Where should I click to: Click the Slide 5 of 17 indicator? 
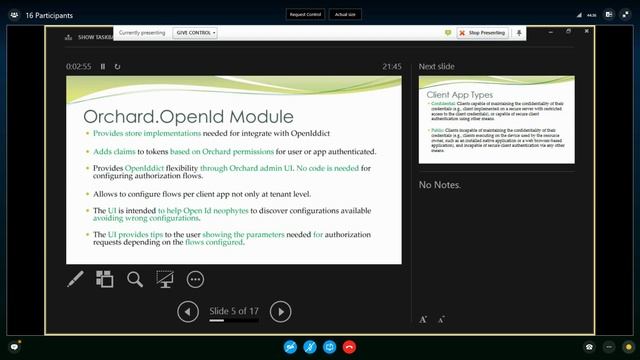pyautogui.click(x=234, y=311)
